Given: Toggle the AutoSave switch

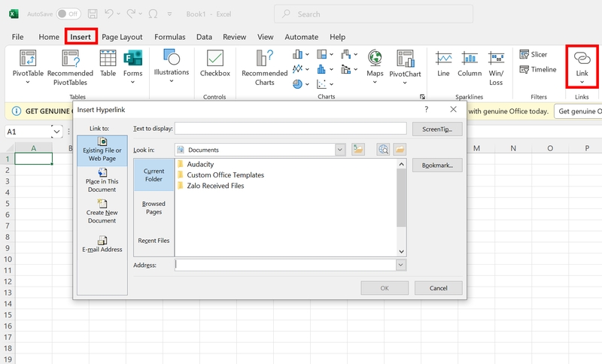Looking at the screenshot, I should click(x=68, y=14).
